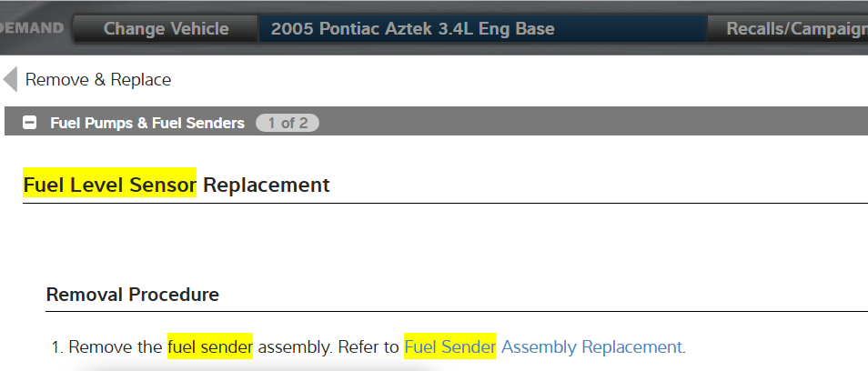Click "Remove the" at start of step 1
The width and height of the screenshot is (868, 371).
(x=115, y=346)
